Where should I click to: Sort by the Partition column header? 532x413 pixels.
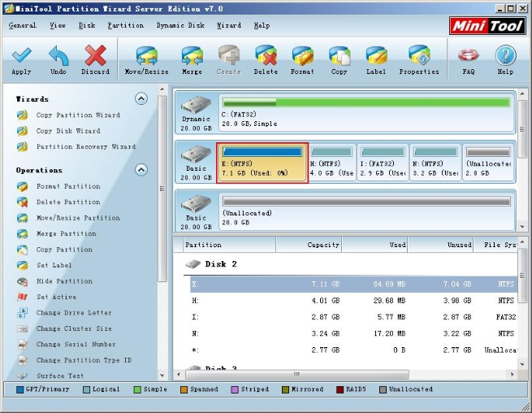pyautogui.click(x=229, y=245)
